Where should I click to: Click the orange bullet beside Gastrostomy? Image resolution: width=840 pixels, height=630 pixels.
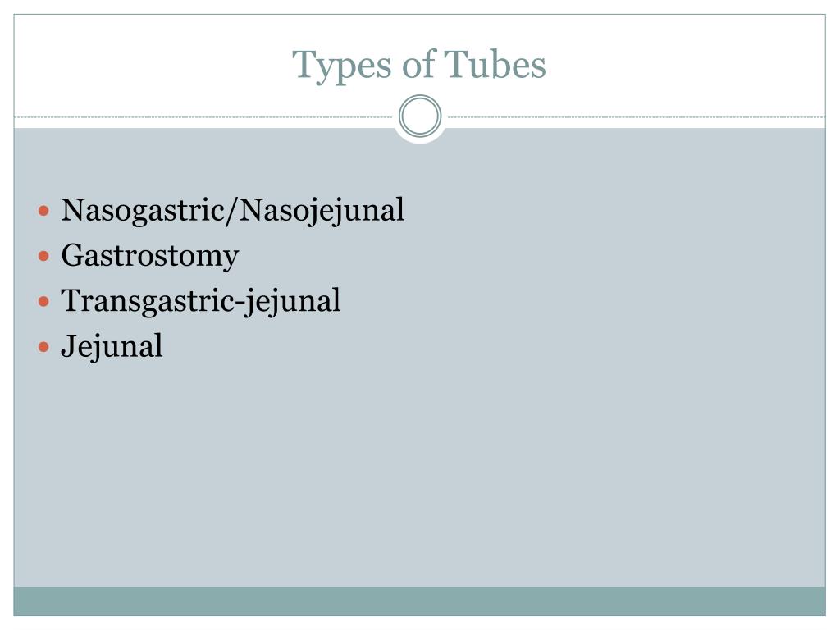point(44,256)
